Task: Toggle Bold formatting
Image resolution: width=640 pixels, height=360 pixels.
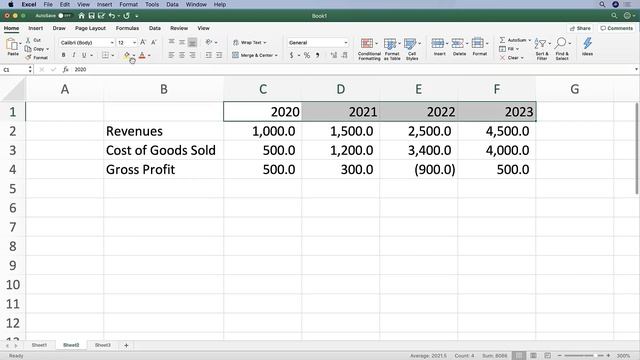Action: pos(63,55)
